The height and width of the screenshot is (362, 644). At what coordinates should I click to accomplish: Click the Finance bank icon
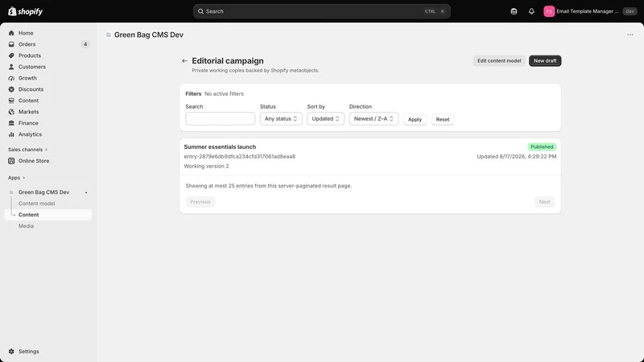click(11, 123)
